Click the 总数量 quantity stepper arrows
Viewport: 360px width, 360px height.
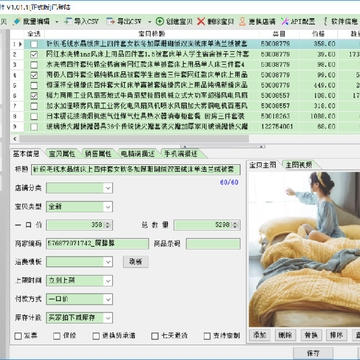click(x=235, y=225)
